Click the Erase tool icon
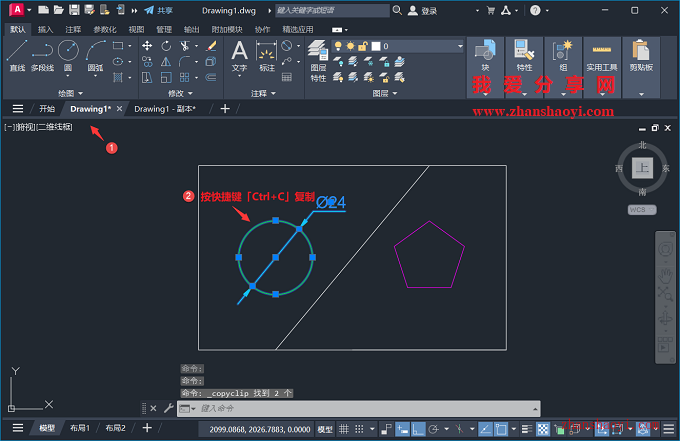Viewport: 680px width, 441px height. tap(211, 46)
